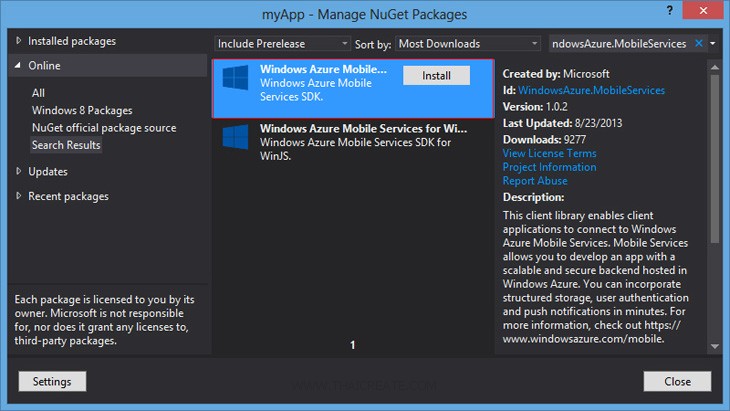Click the Last Updated: 8/23/2013 text
Viewport: 730px width, 411px height.
coord(562,123)
